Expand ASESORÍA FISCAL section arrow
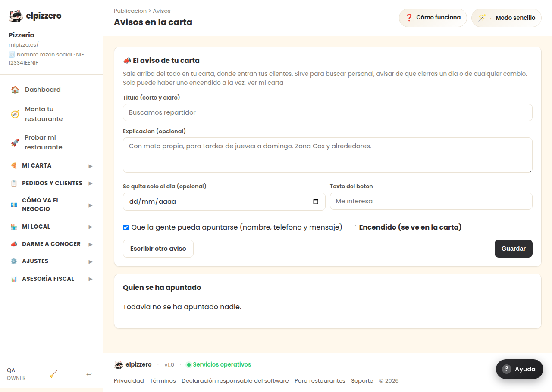Screen dimensions: 552x392 [91, 279]
